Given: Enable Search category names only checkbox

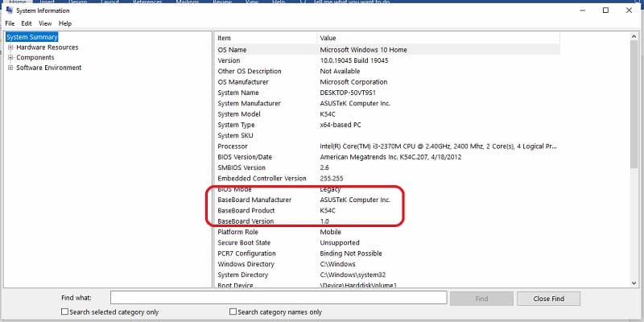Looking at the screenshot, I should (x=233, y=312).
